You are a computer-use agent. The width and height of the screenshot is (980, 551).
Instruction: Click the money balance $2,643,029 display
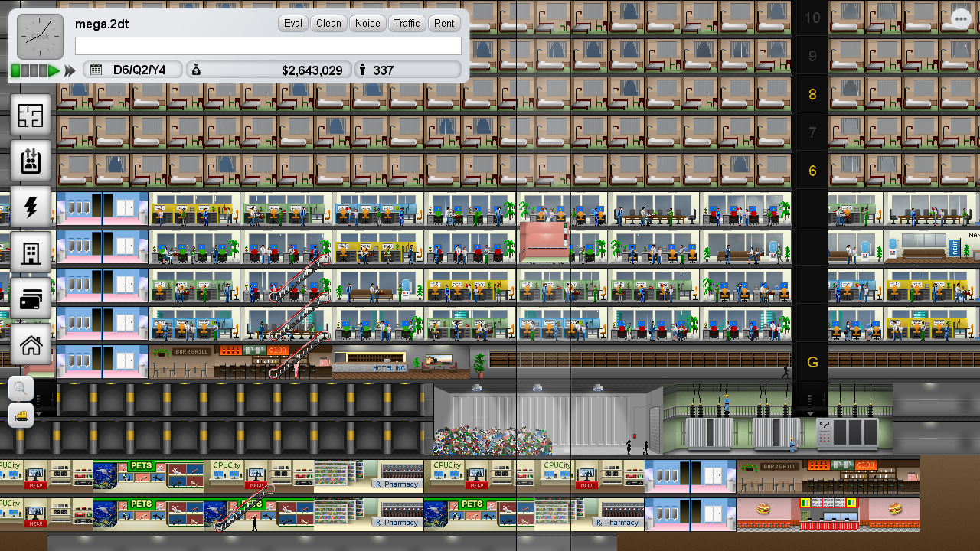point(268,70)
